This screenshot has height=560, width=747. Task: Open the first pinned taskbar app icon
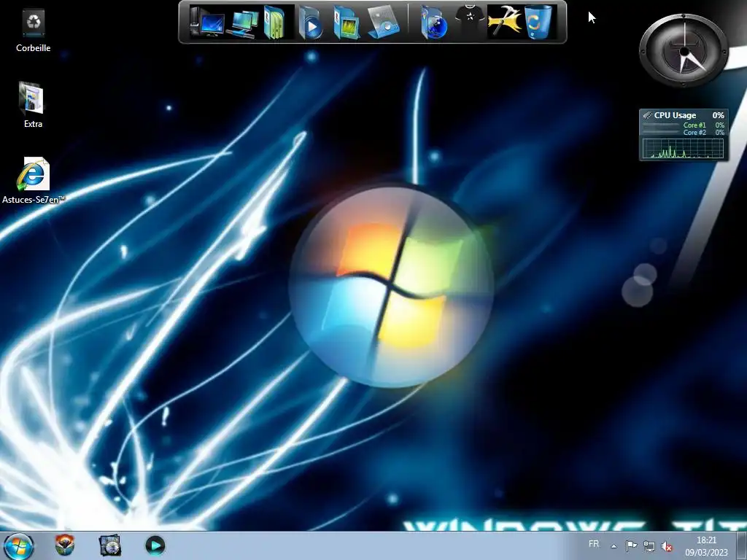64,545
